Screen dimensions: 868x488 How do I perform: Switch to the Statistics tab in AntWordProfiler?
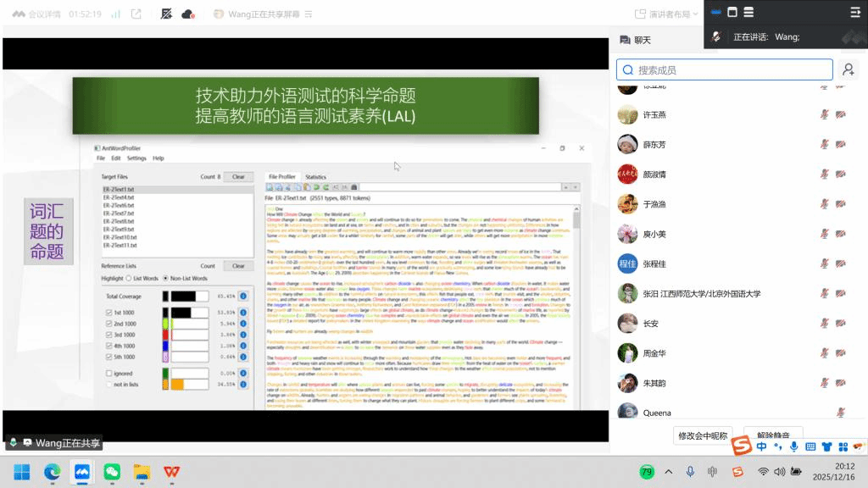point(315,177)
